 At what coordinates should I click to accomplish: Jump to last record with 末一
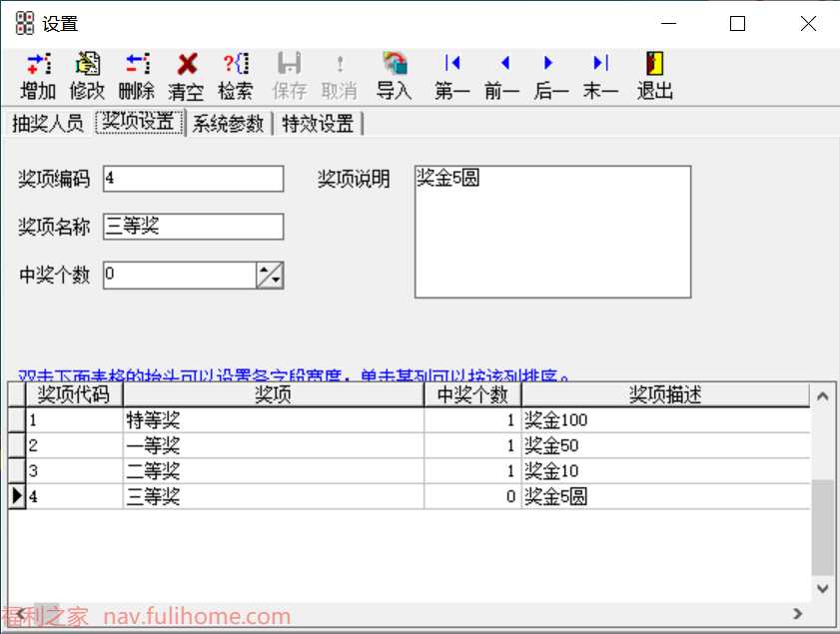[x=600, y=66]
